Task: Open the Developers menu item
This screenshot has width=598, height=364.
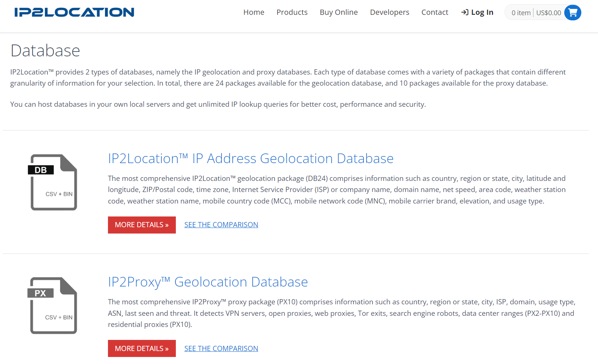Action: 390,12
